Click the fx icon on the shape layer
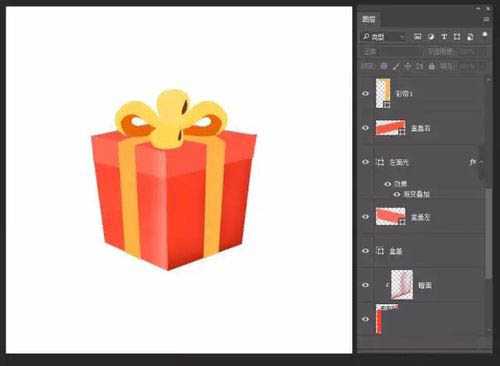The height and width of the screenshot is (366, 500). coord(472,162)
